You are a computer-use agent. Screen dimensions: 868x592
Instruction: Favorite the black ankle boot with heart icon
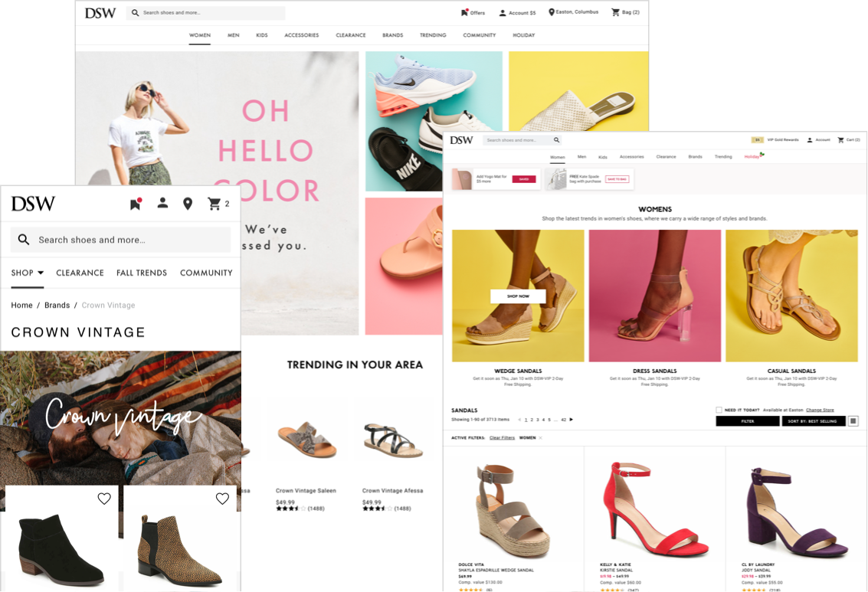[104, 499]
